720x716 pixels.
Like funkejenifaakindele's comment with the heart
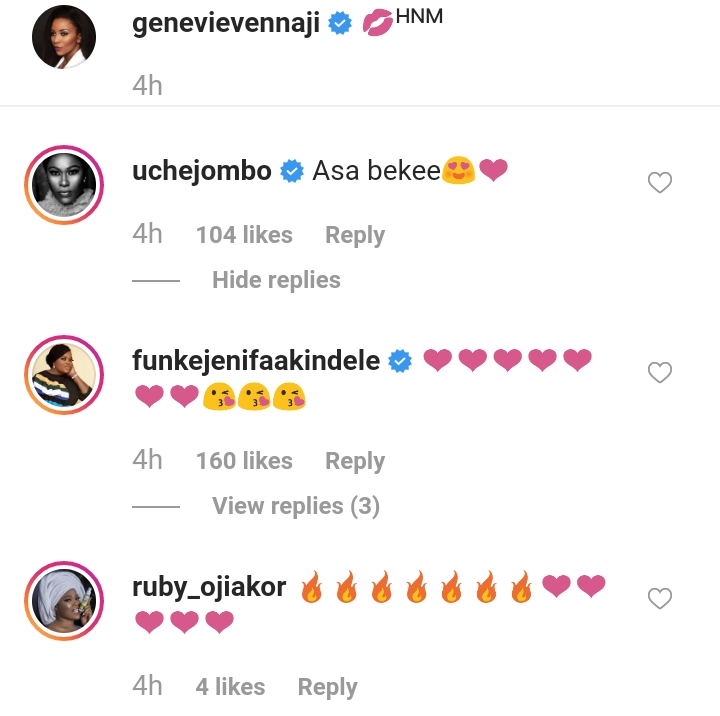(660, 373)
